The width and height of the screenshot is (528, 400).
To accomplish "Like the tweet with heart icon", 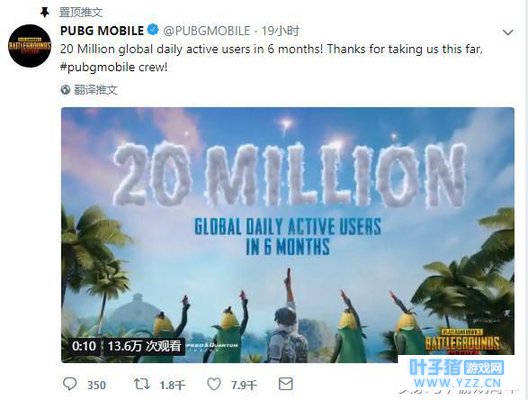I will (x=214, y=384).
